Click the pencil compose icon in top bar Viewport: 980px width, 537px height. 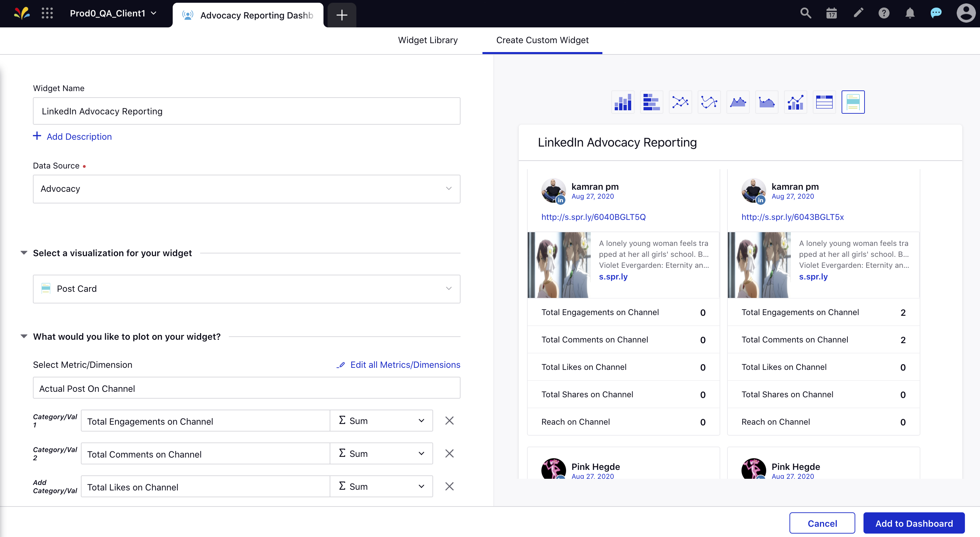click(x=858, y=13)
